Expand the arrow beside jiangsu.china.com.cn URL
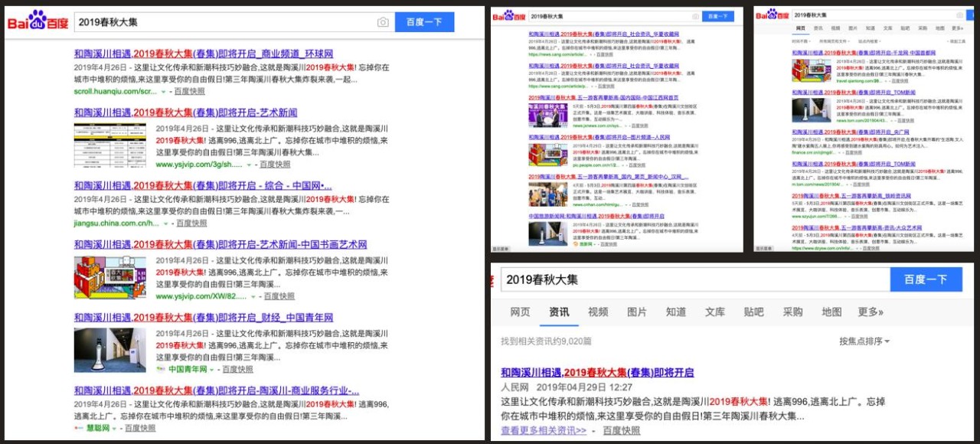Viewport: 980px width, 444px height. 165,224
